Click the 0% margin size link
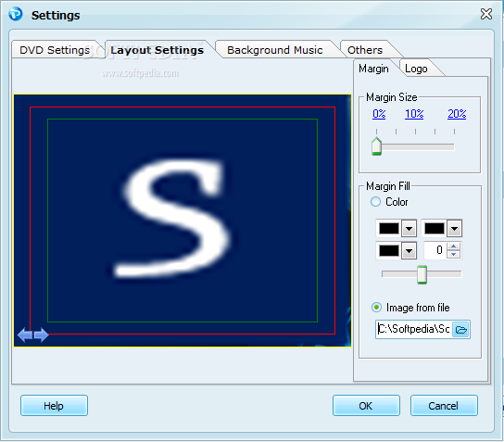The image size is (504, 442). [x=379, y=114]
